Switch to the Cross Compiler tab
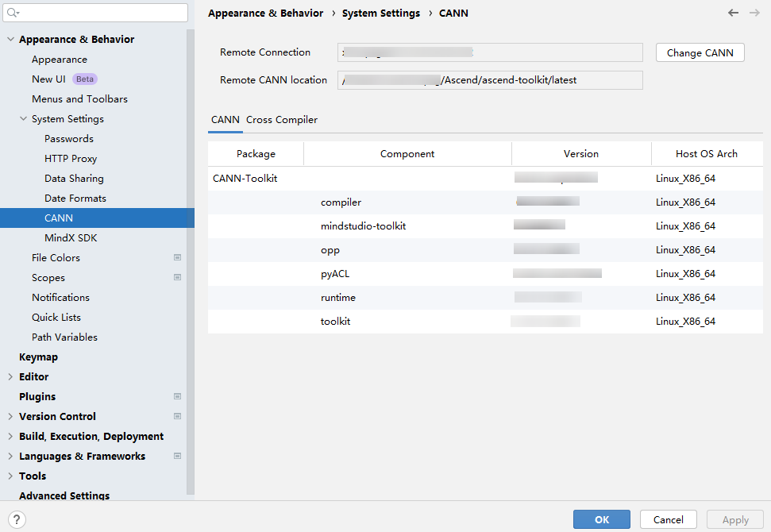The width and height of the screenshot is (771, 532). tap(282, 120)
